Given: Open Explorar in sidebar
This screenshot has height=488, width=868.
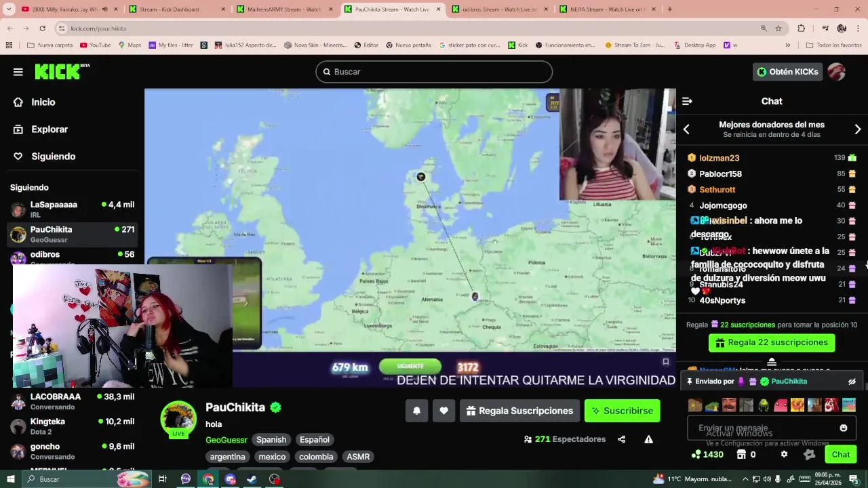Looking at the screenshot, I should pyautogui.click(x=50, y=129).
